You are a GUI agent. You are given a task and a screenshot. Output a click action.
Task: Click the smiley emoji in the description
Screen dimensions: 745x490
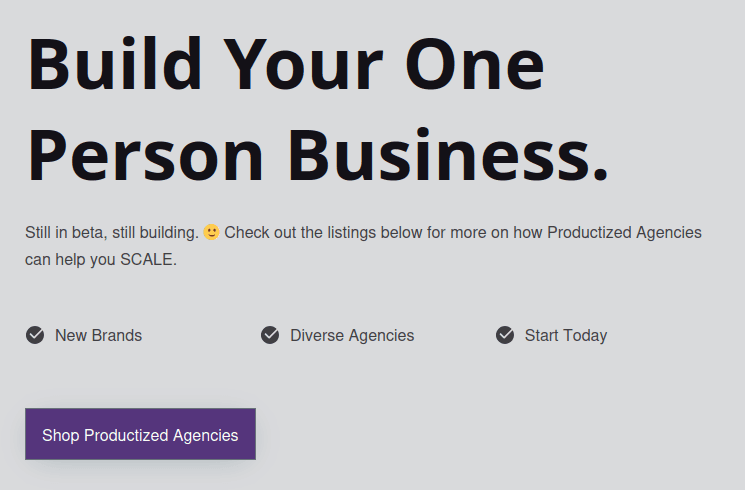(x=211, y=232)
